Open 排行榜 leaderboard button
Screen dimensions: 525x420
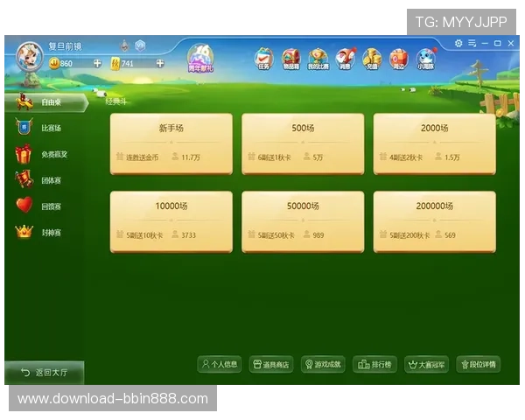coord(374,364)
